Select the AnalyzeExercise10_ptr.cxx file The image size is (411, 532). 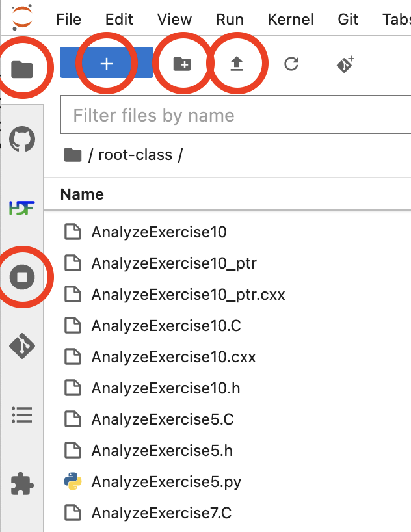pos(188,295)
